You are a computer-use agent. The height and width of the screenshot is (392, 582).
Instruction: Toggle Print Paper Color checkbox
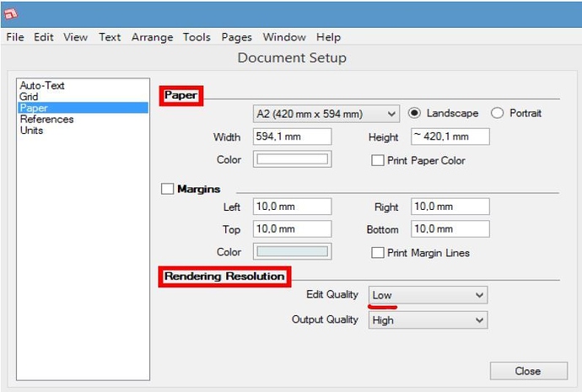[x=378, y=160]
